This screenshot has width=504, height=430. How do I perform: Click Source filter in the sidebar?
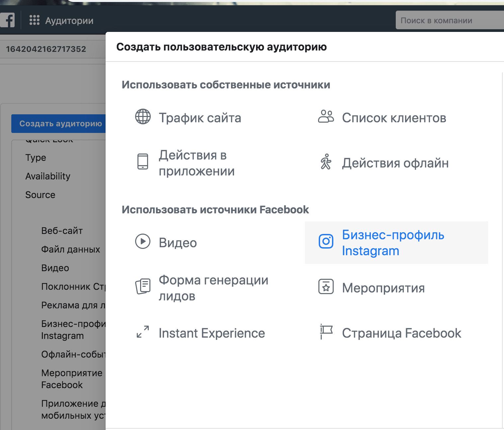(40, 195)
